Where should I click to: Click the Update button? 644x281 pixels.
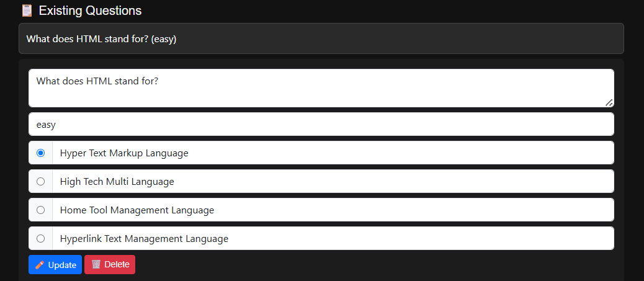tap(55, 265)
